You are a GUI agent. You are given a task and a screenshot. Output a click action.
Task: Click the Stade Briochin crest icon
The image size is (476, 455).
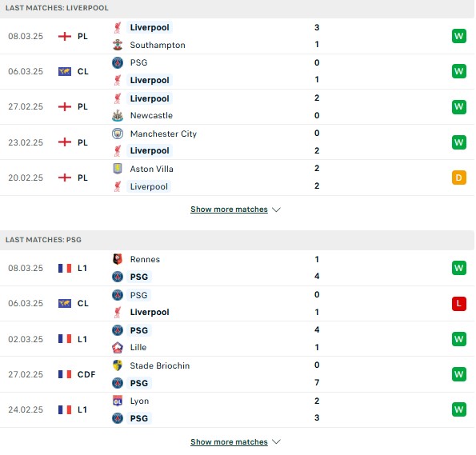(118, 365)
